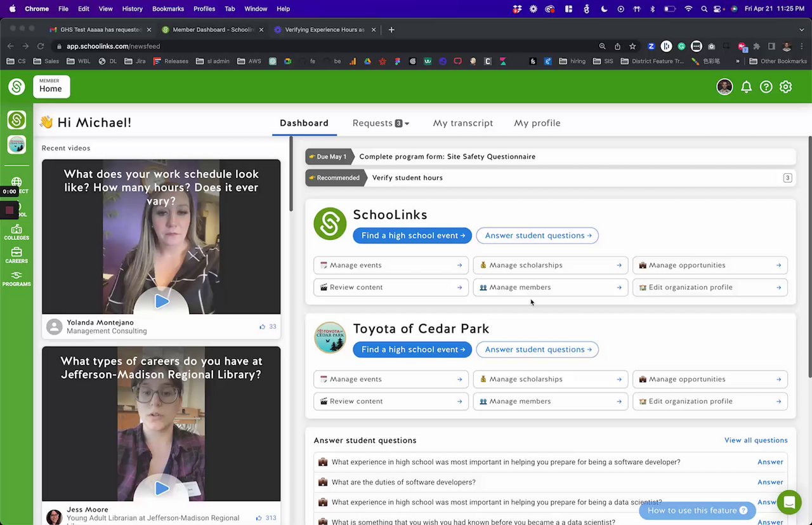
Task: Play the Jefferson-Madison Regional Library video
Action: pos(162,488)
